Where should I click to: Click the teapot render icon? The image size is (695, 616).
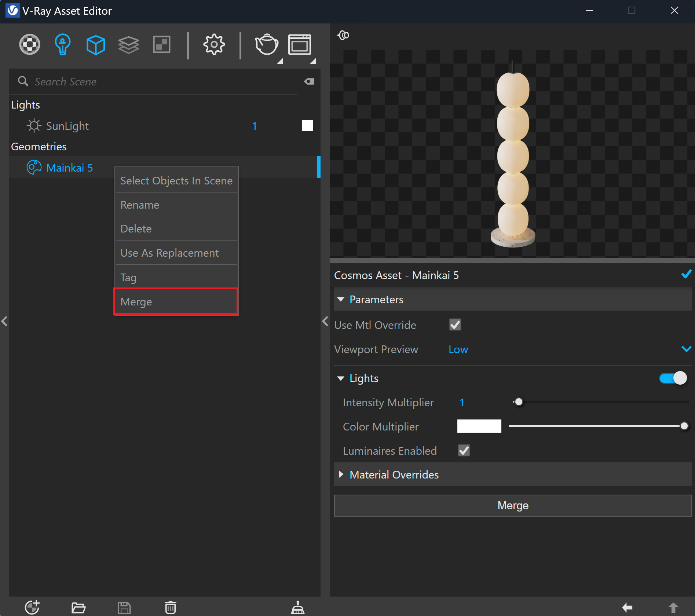pyautogui.click(x=267, y=45)
